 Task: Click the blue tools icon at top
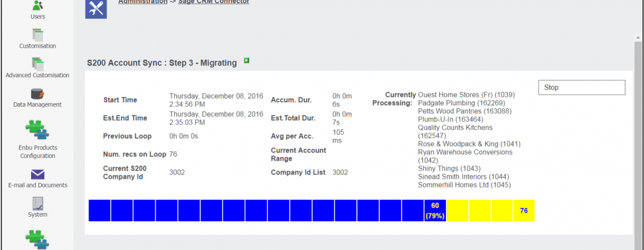(96, 8)
